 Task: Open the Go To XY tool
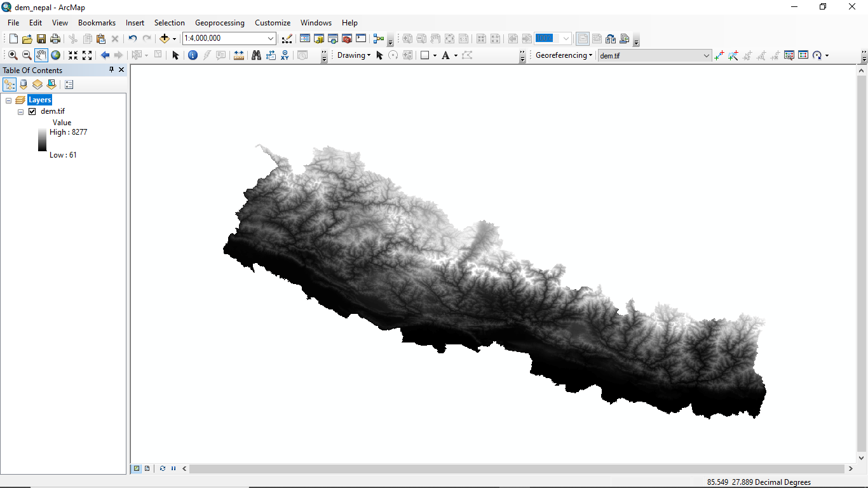click(x=285, y=55)
